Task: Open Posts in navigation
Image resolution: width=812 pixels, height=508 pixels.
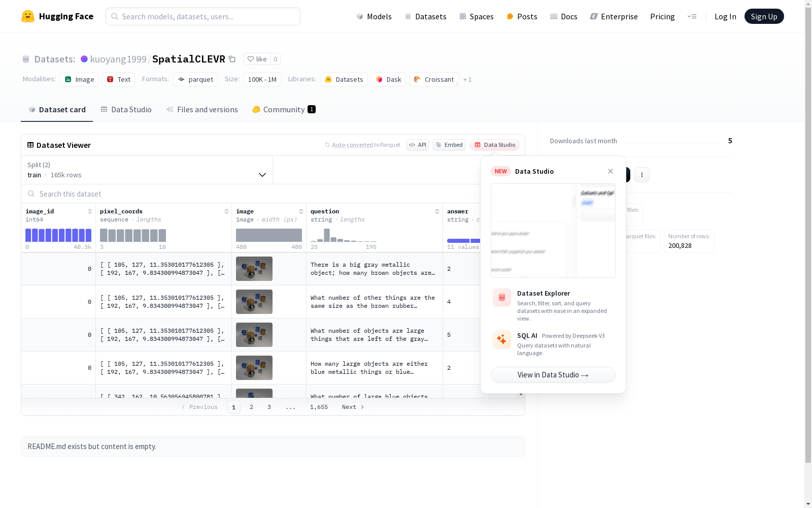Action: tap(522, 16)
